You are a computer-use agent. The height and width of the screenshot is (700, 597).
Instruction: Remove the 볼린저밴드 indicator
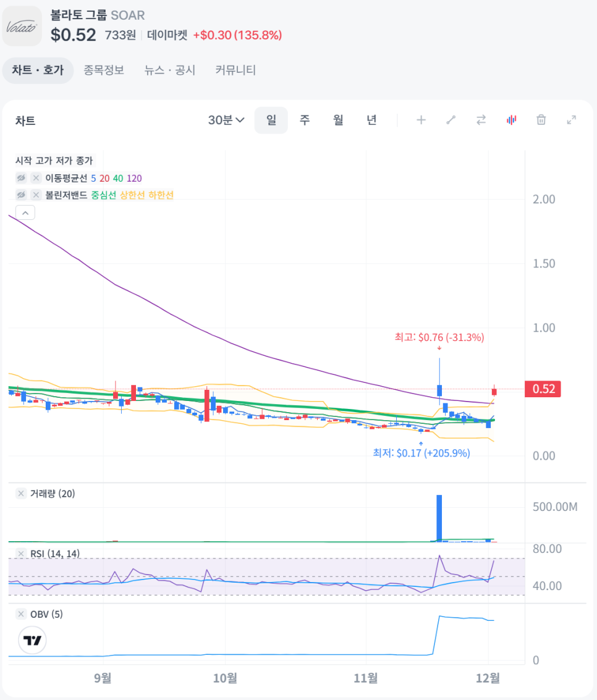tap(36, 195)
